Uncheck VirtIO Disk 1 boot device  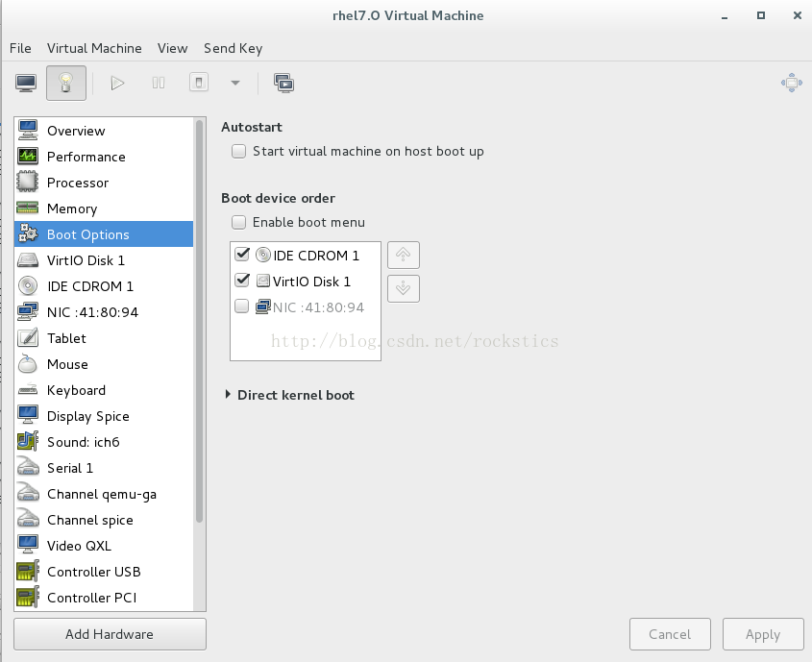coord(242,280)
